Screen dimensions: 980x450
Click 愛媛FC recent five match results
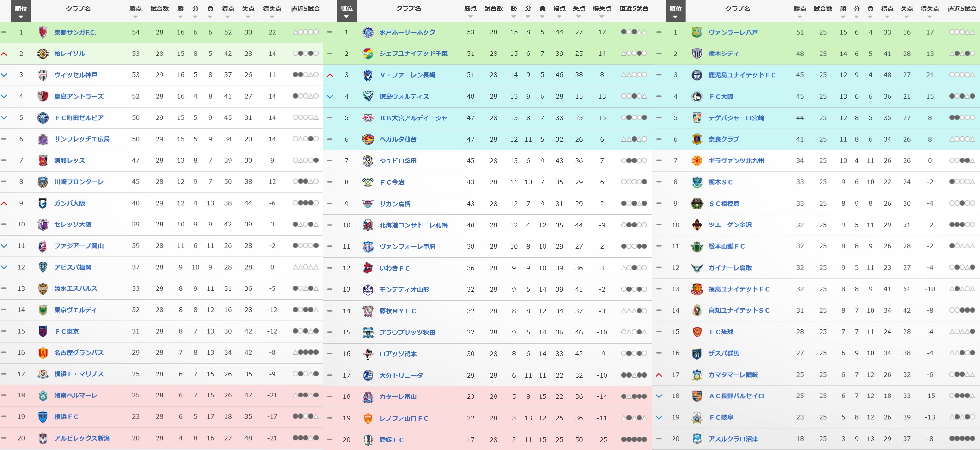pos(634,439)
